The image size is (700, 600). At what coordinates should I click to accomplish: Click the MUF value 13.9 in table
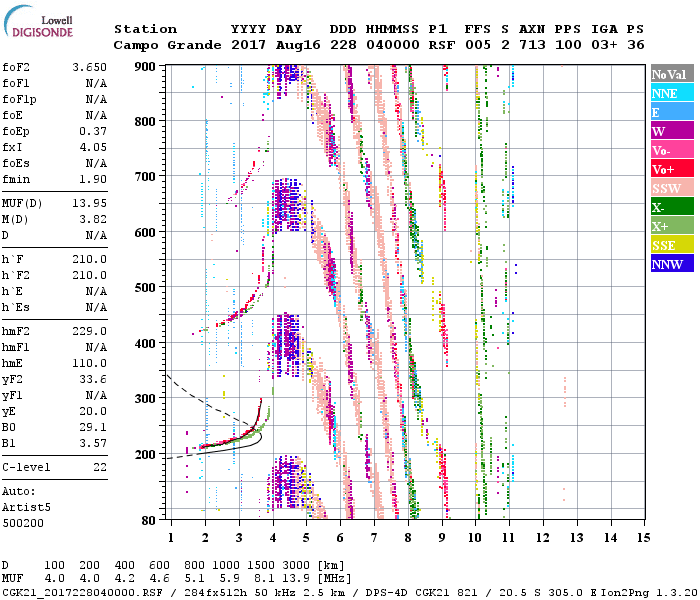click(x=296, y=579)
